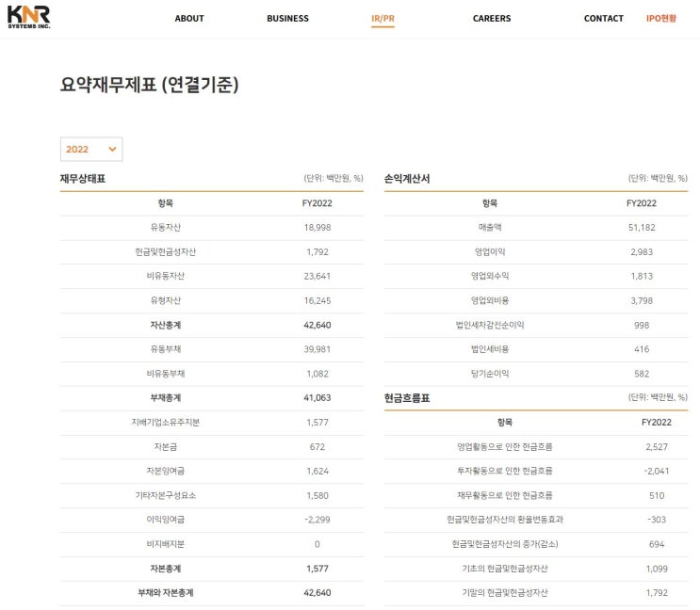Image resolution: width=700 pixels, height=610 pixels.
Task: Select the 영업외수익 value 1,813
Action: [642, 276]
